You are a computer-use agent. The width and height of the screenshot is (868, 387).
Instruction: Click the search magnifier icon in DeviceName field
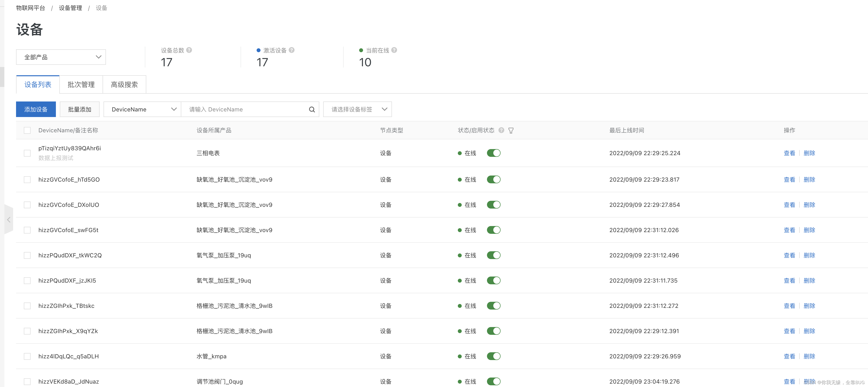(x=312, y=109)
